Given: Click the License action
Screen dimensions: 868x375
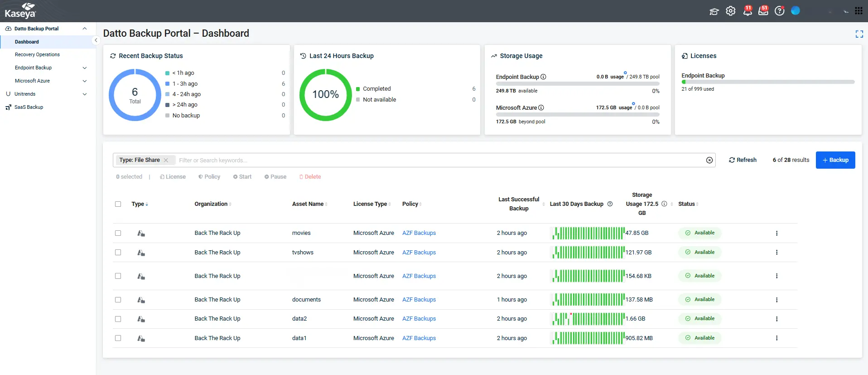Looking at the screenshot, I should tap(173, 177).
